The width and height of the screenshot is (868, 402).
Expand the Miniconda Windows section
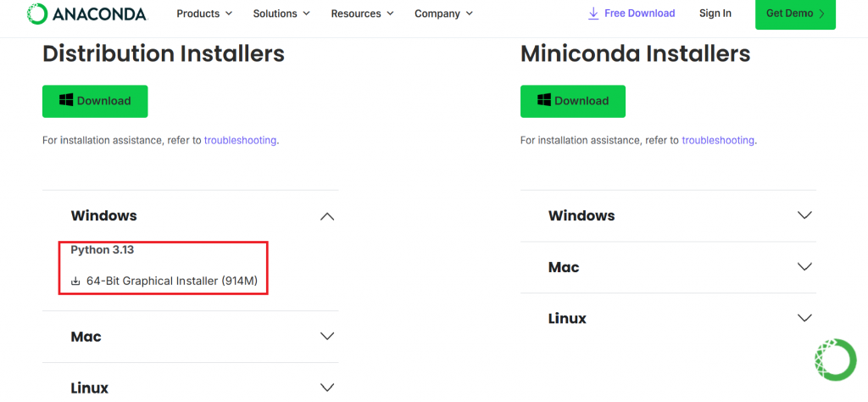pos(668,216)
